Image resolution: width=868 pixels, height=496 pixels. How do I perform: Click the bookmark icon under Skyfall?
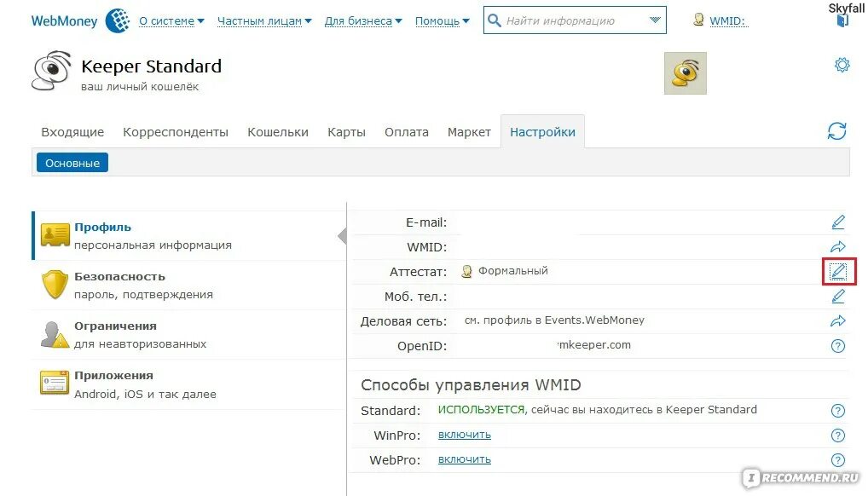[842, 21]
